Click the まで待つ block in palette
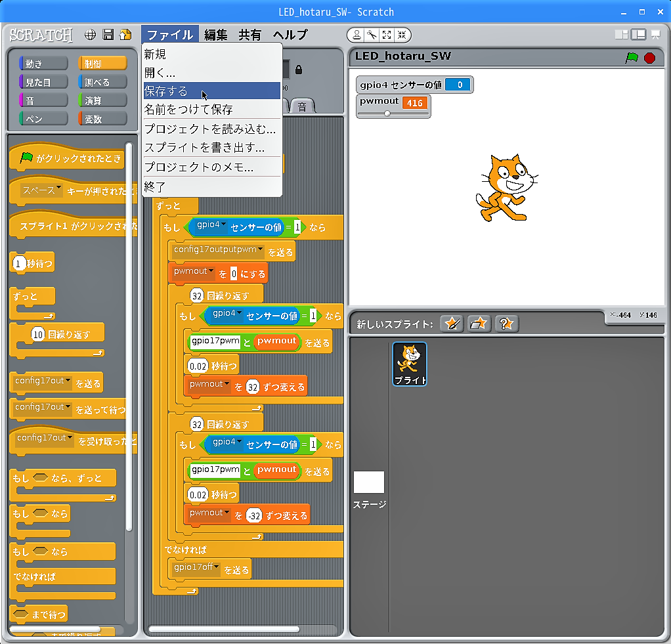 pos(39,614)
